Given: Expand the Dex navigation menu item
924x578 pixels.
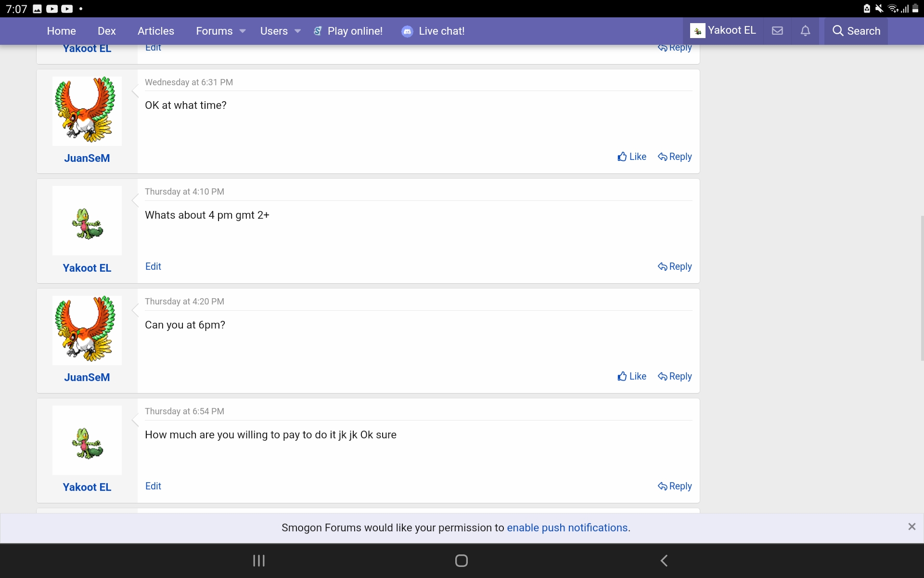Looking at the screenshot, I should click(x=106, y=31).
